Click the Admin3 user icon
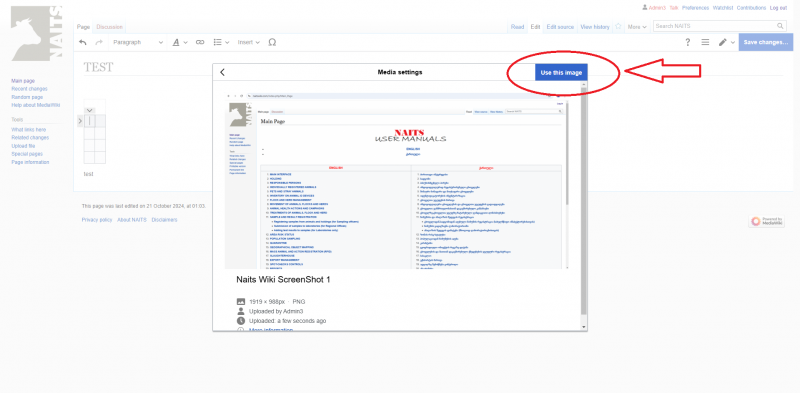The width and height of the screenshot is (800, 393). tap(645, 8)
